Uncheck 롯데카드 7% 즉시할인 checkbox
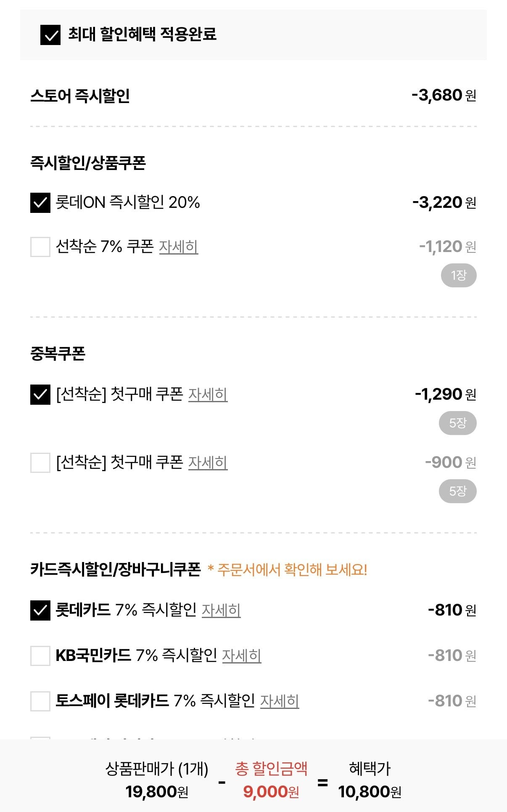 (40, 610)
